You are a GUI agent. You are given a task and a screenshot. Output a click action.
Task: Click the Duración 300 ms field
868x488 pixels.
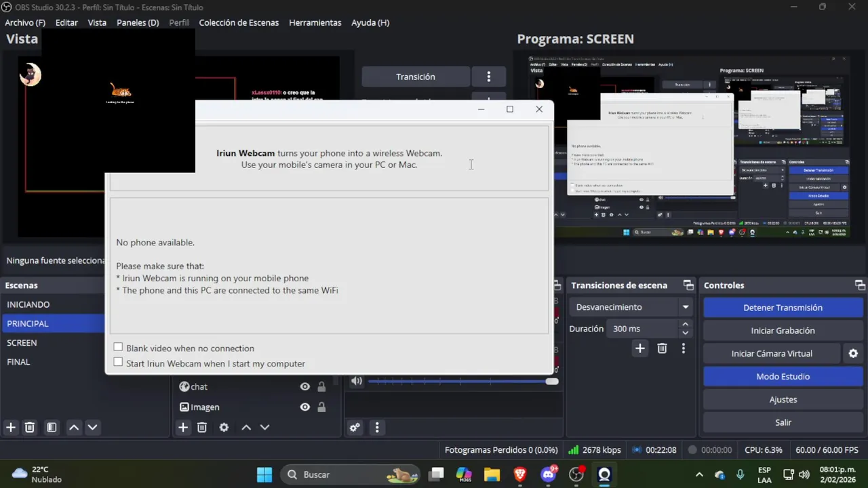click(642, 329)
